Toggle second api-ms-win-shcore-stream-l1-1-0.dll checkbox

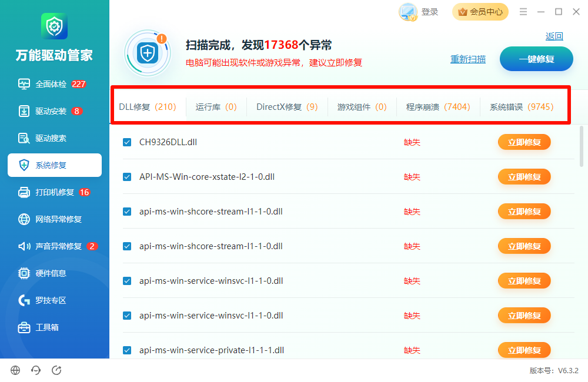[127, 246]
